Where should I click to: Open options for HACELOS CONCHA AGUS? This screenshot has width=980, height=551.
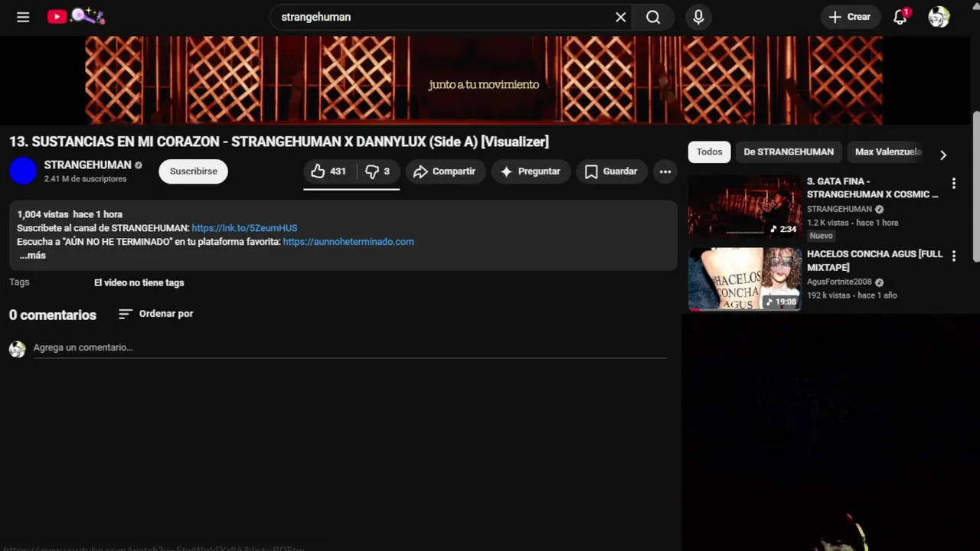pos(953,256)
